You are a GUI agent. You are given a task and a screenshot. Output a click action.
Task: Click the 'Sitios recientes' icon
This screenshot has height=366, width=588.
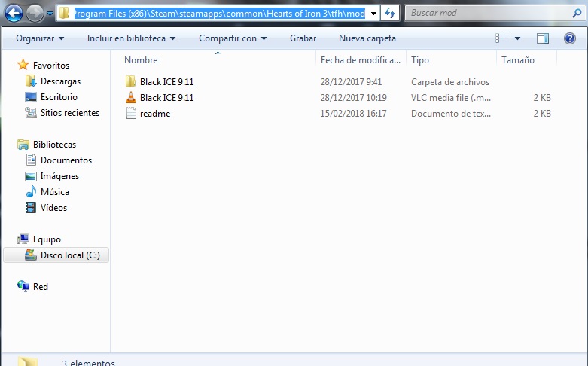(x=30, y=112)
